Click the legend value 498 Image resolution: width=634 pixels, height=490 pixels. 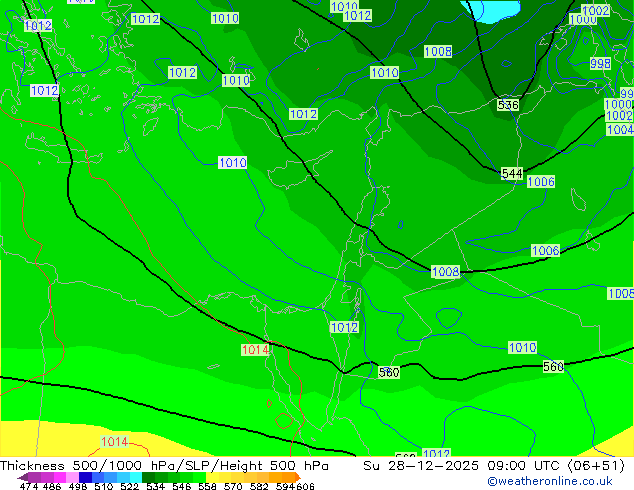78,486
